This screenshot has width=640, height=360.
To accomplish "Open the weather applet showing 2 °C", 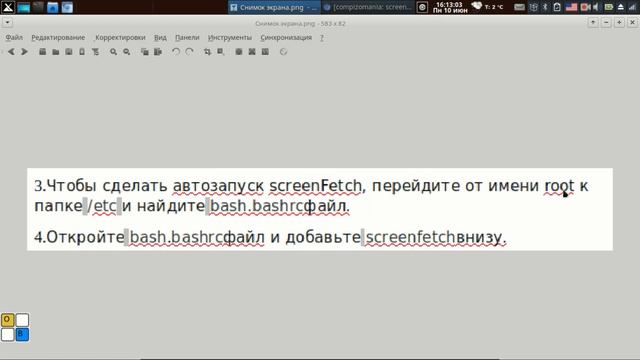I will pyautogui.click(x=488, y=7).
